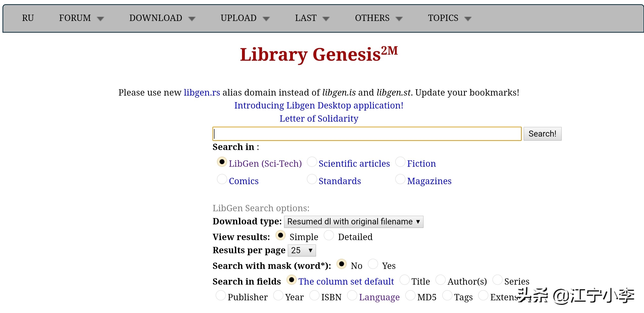The width and height of the screenshot is (644, 313).
Task: Open the FORUM dropdown menu
Action: point(81,18)
